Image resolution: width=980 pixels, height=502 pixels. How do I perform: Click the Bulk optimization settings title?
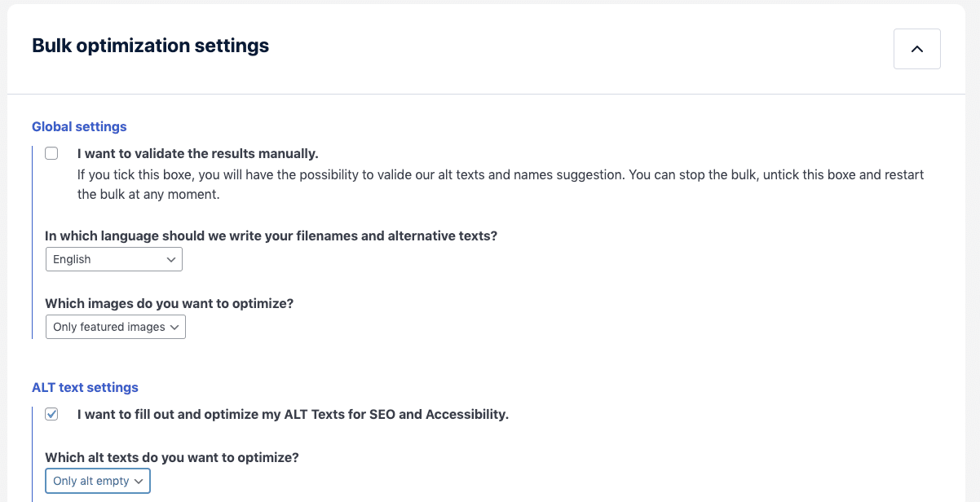pos(150,46)
